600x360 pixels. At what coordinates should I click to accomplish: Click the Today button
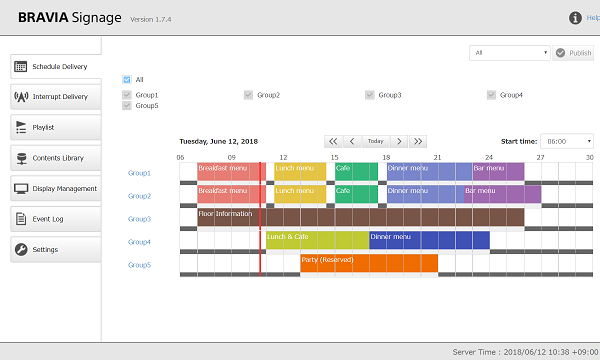[375, 142]
